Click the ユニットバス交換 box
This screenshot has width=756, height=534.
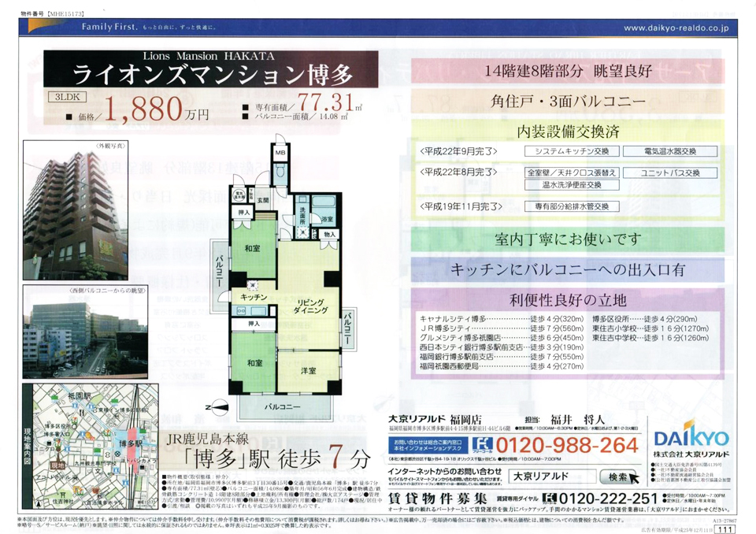(670, 172)
